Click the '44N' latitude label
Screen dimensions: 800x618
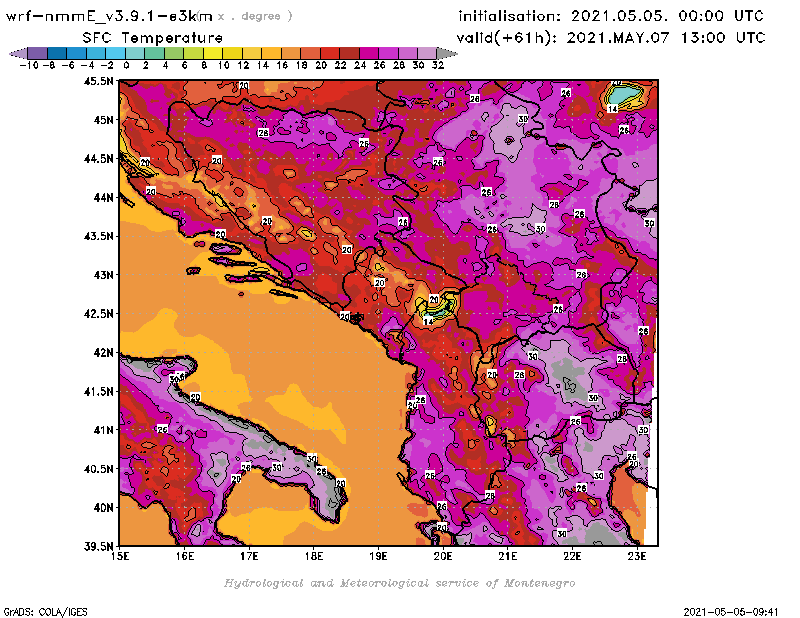coord(103,197)
